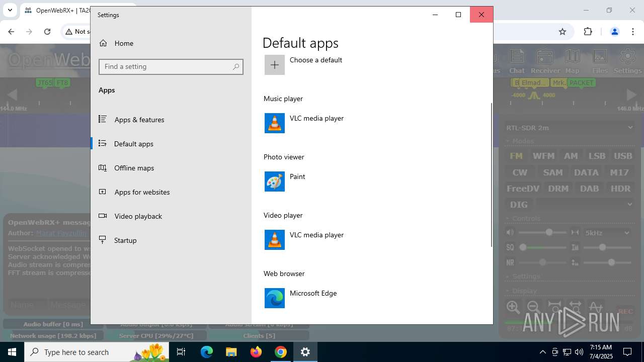Viewport: 644px width, 362px height.
Task: Click Paint palette icon under Photo viewer
Action: click(x=275, y=182)
